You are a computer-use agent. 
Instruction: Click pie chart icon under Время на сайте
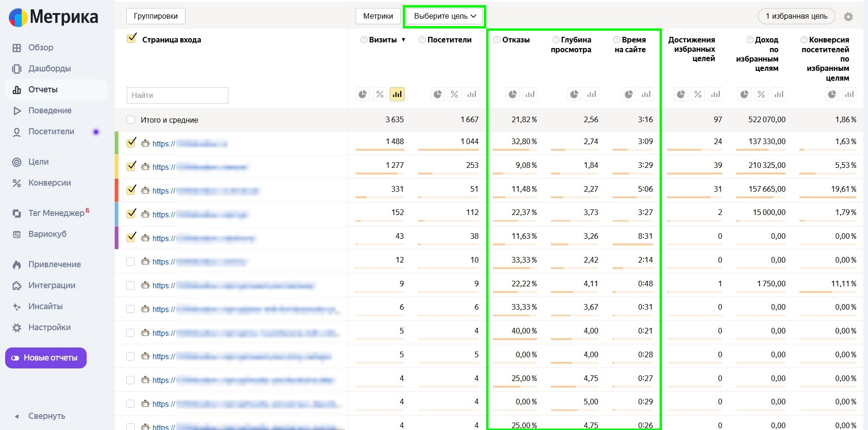click(x=629, y=95)
